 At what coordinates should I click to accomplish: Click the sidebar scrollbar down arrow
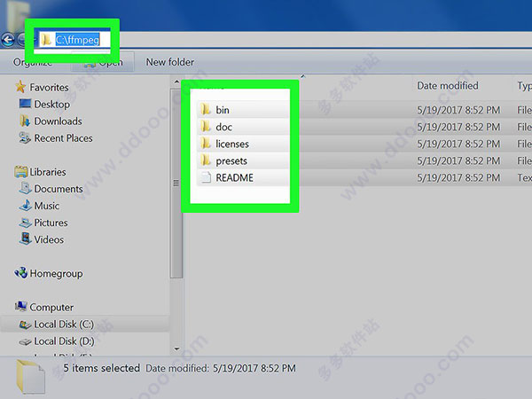pyautogui.click(x=176, y=348)
